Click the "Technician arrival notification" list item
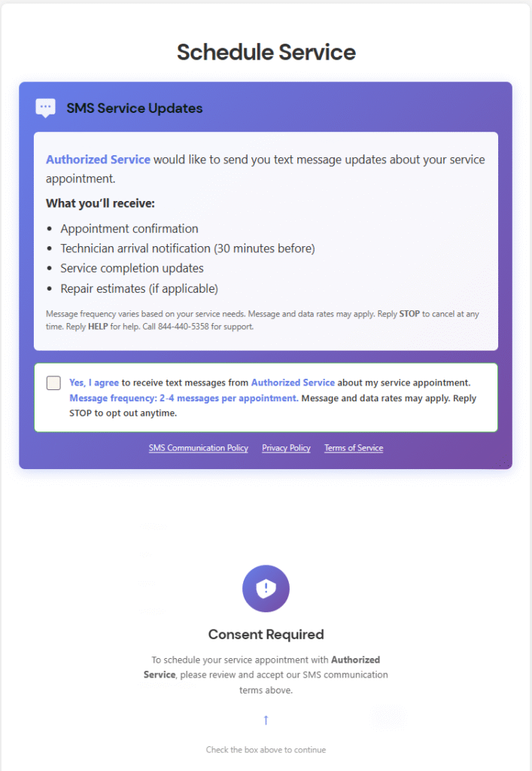Screen dimensions: 532x771 (187, 248)
